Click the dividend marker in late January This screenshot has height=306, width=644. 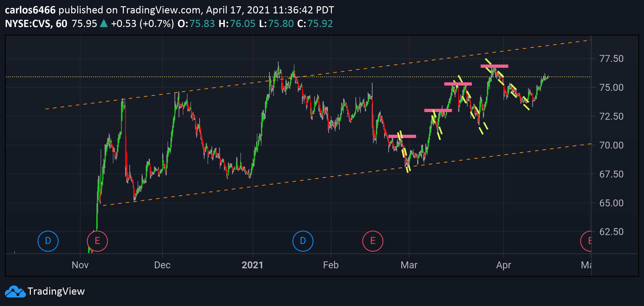click(x=303, y=241)
